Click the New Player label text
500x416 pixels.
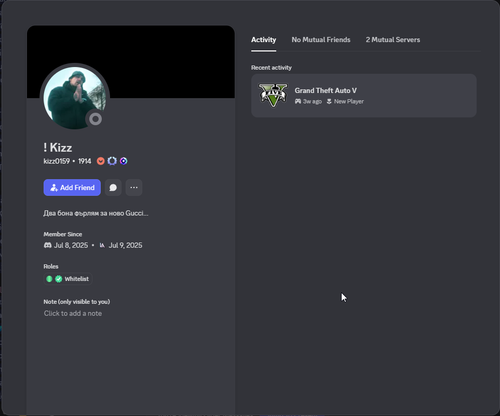[349, 101]
